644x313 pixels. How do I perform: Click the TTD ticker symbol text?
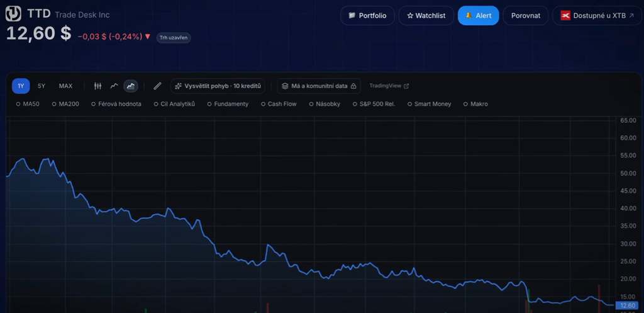pos(39,14)
